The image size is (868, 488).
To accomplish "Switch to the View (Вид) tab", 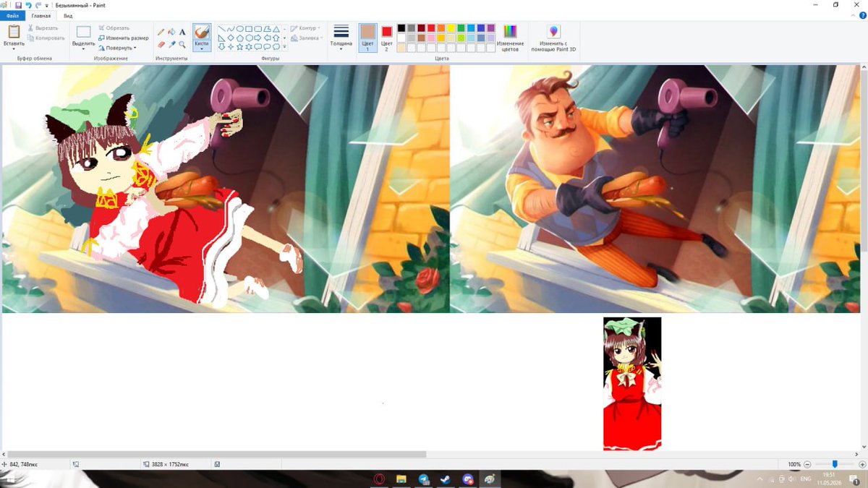I will pyautogui.click(x=67, y=15).
